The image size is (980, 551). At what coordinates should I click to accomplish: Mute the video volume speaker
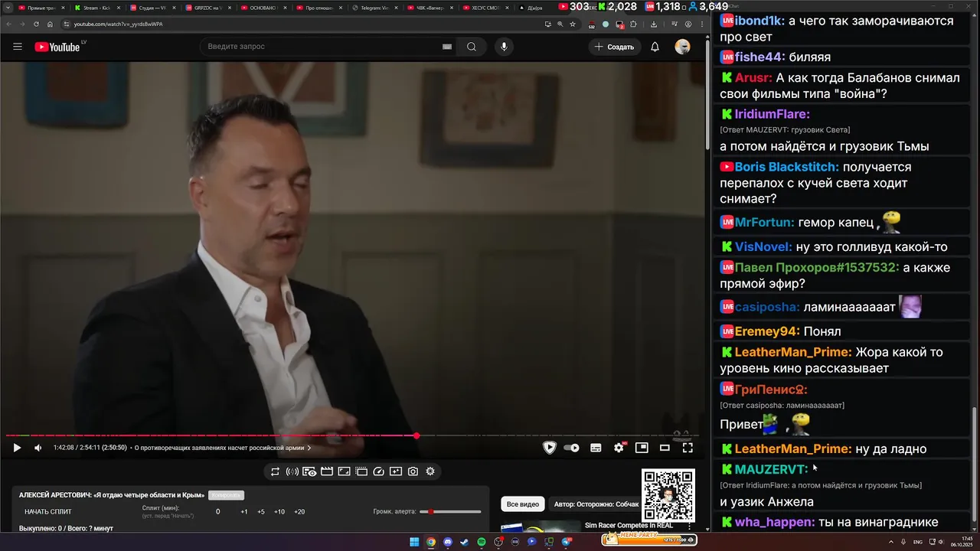coord(38,448)
